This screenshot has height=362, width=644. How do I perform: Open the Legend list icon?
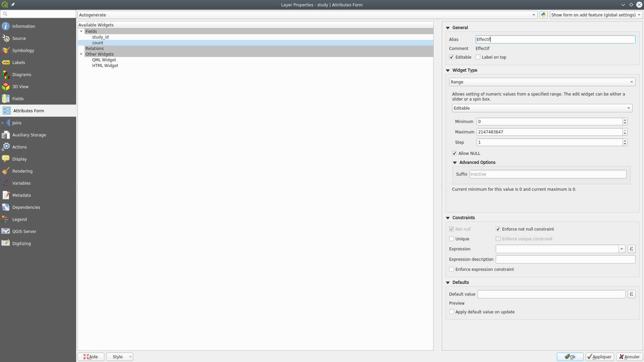(6, 219)
